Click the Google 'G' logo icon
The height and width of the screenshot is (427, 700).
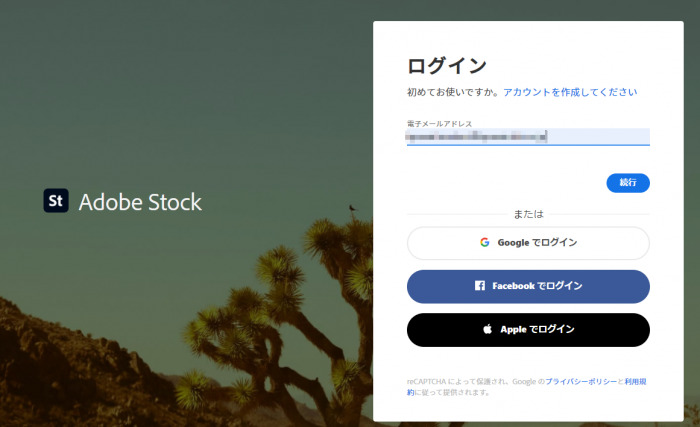coord(485,243)
